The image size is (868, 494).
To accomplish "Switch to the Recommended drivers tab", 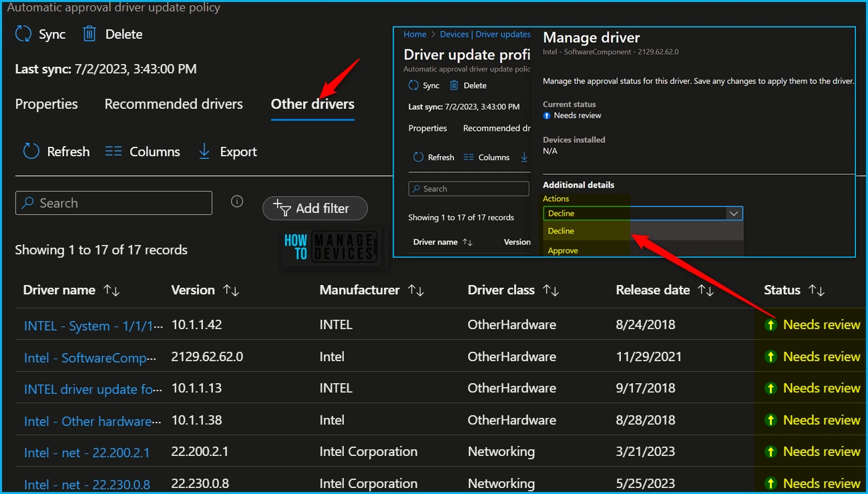I will pos(174,104).
